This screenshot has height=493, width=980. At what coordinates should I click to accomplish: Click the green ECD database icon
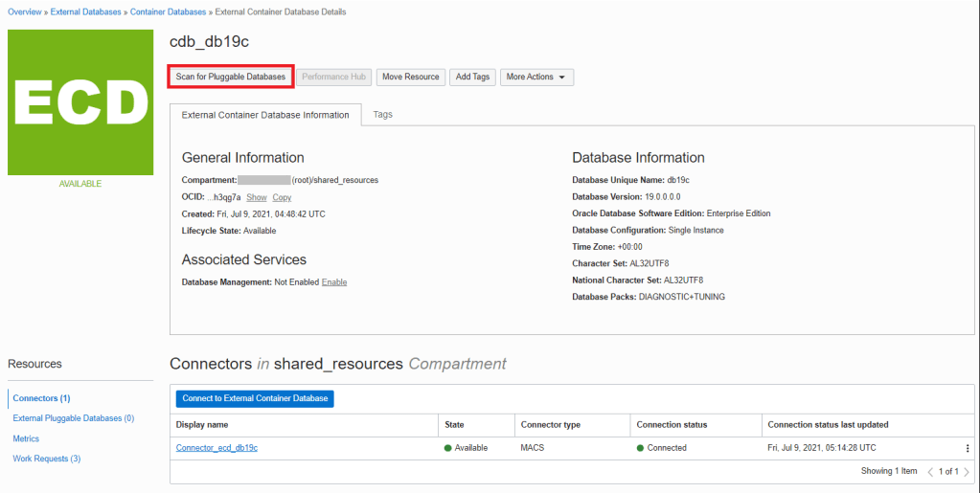pyautogui.click(x=80, y=102)
